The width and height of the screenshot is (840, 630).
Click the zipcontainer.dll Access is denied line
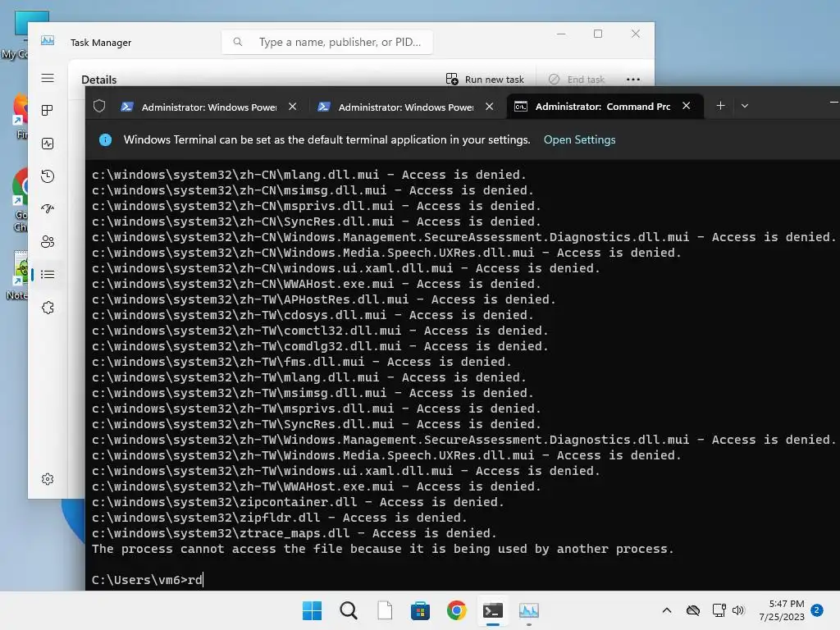pos(298,502)
